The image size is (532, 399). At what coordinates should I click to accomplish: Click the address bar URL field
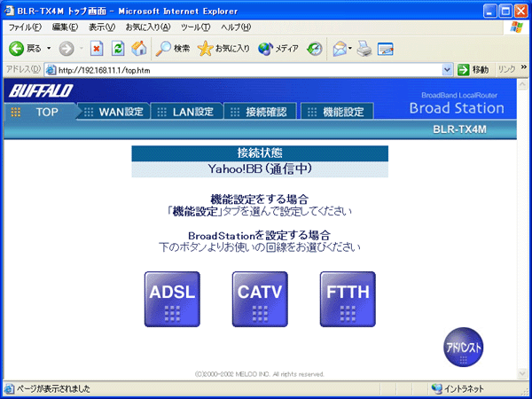(x=249, y=70)
